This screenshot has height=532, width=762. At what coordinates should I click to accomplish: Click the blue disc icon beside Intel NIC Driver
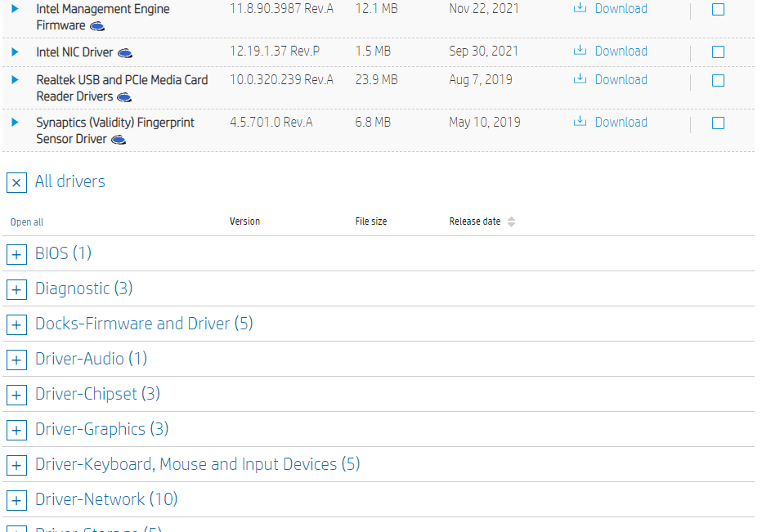click(x=125, y=53)
